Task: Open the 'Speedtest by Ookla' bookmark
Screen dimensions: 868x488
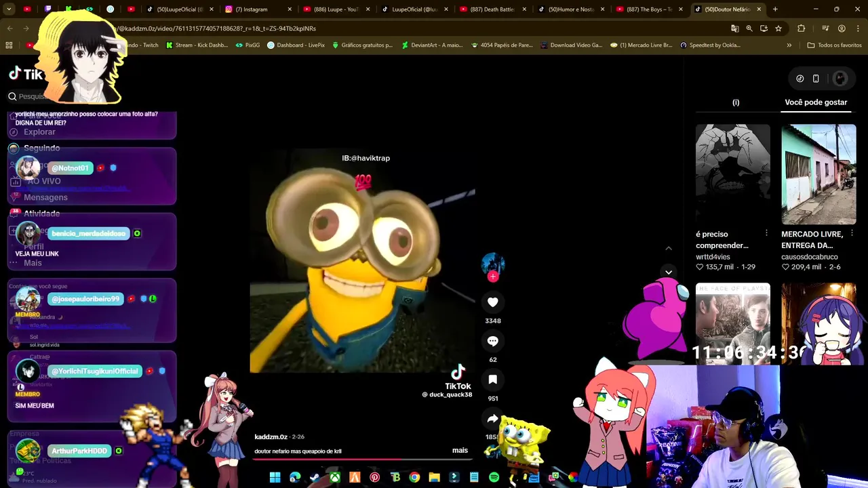Action: point(710,45)
